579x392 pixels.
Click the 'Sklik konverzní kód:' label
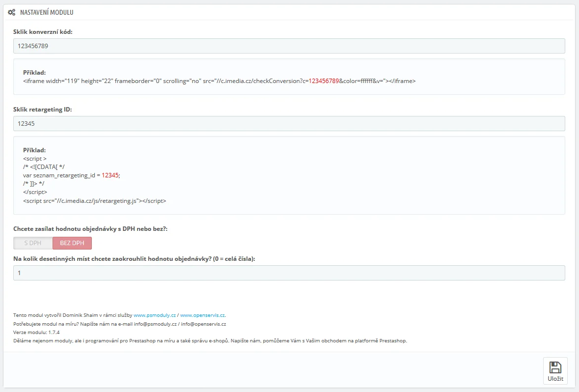click(43, 32)
